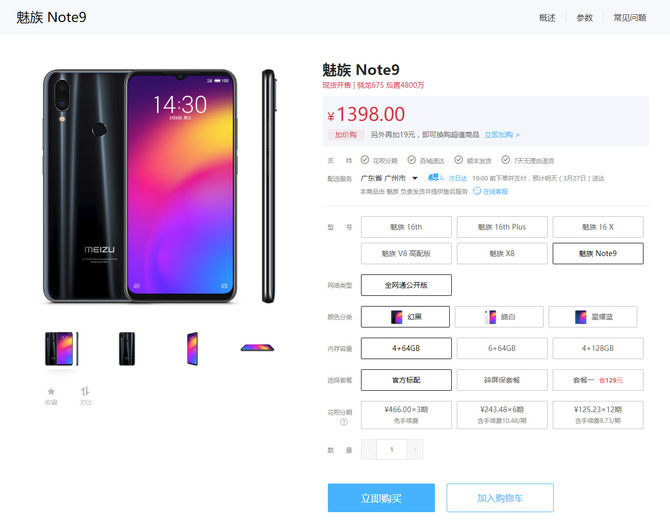Image resolution: width=670 pixels, height=531 pixels.
Task: Pick the white color variant swatch
Action: (499, 317)
